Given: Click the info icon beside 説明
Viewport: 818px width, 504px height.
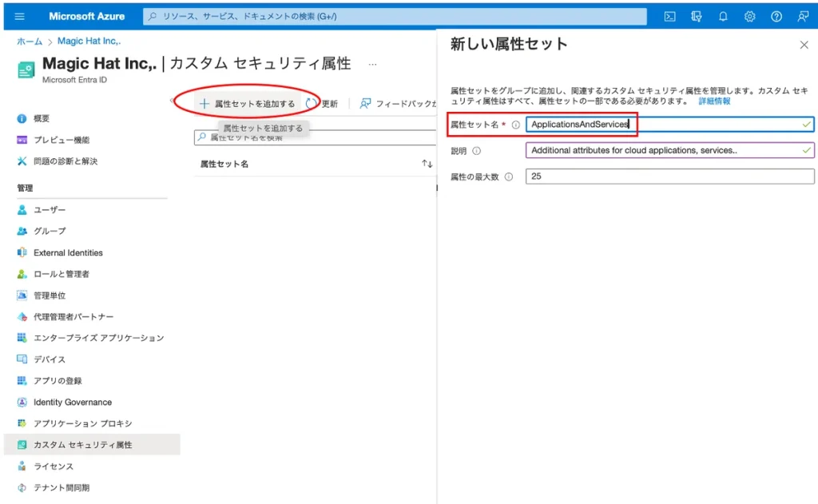Looking at the screenshot, I should (x=477, y=150).
